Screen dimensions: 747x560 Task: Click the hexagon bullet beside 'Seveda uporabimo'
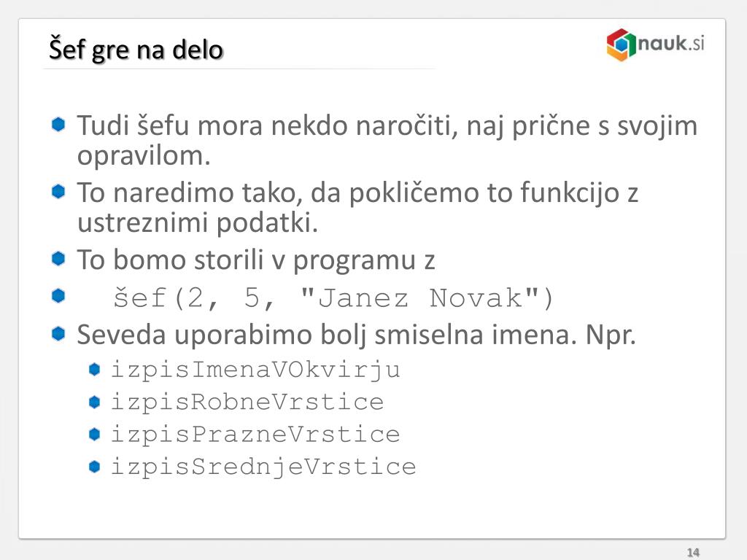[58, 333]
